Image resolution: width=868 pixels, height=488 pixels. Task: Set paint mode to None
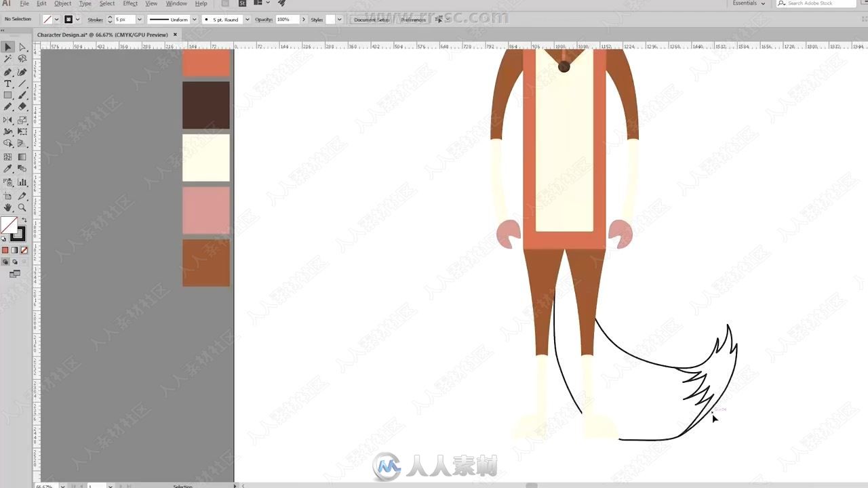click(24, 250)
